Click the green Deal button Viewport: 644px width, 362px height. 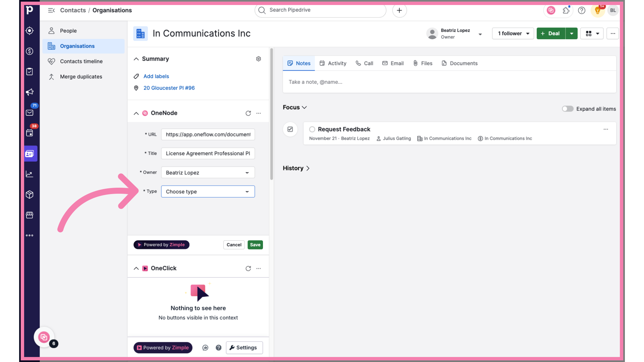[x=551, y=34]
